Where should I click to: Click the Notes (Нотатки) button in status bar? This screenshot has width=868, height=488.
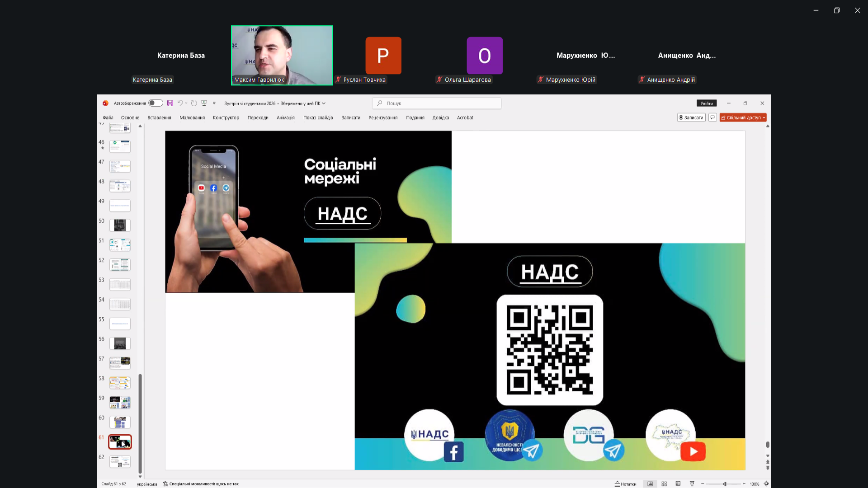tap(626, 484)
